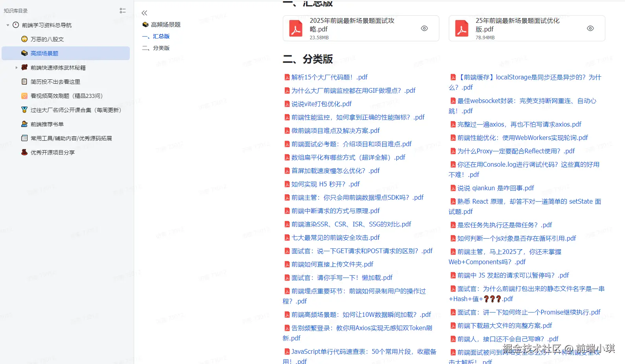Open 前端中断请求的方式与原理.pdf
625x364 pixels.
pos(336,211)
